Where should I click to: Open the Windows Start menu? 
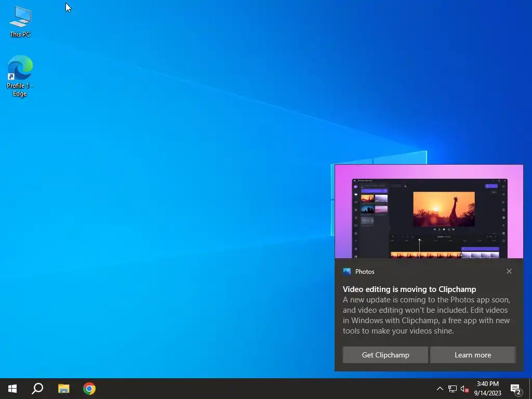(x=12, y=389)
